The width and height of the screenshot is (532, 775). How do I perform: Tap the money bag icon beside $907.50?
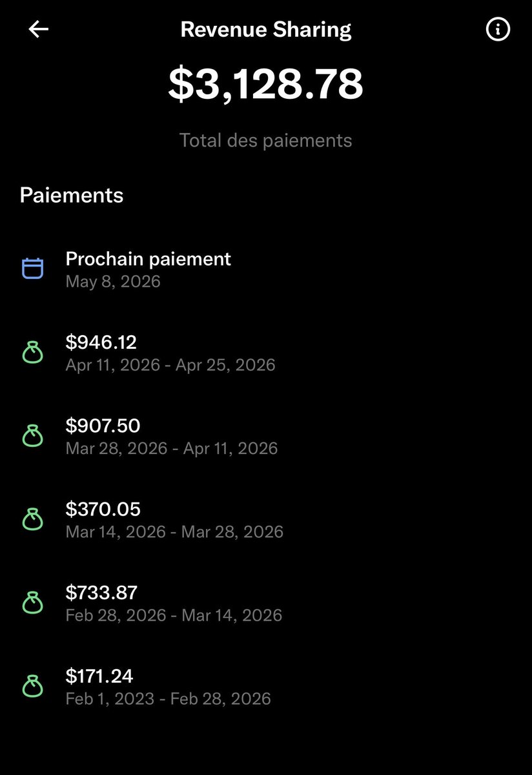point(32,436)
